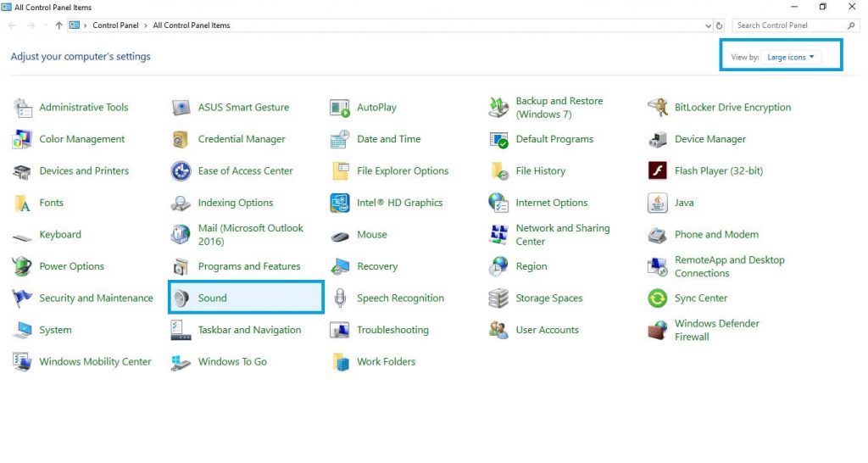Click the Network and Sharing Center icon
The image size is (868, 463).
click(x=498, y=235)
